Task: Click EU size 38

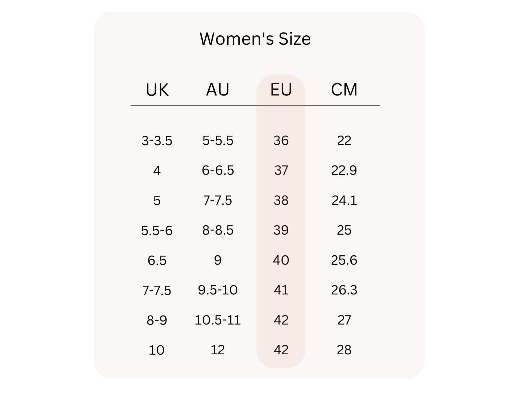Action: click(281, 200)
